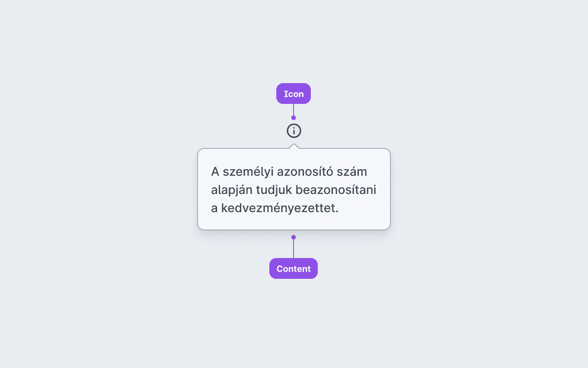Select the purple Content annotation label

[294, 268]
